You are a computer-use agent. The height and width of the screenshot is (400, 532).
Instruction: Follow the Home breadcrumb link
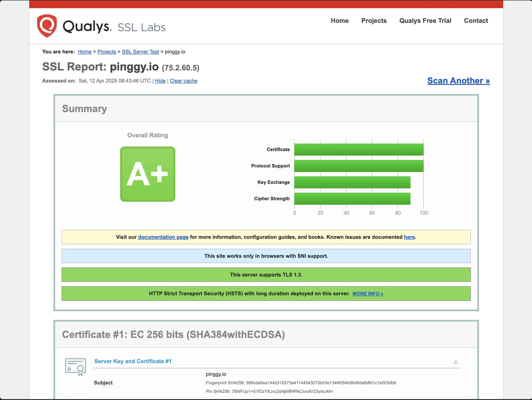(x=84, y=52)
